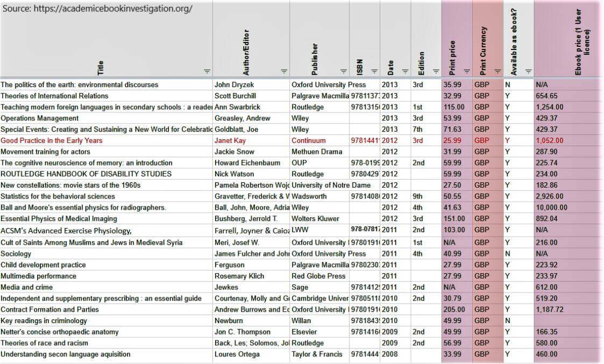
Task: Select the edition cell '7th'
Action: pyautogui.click(x=427, y=130)
